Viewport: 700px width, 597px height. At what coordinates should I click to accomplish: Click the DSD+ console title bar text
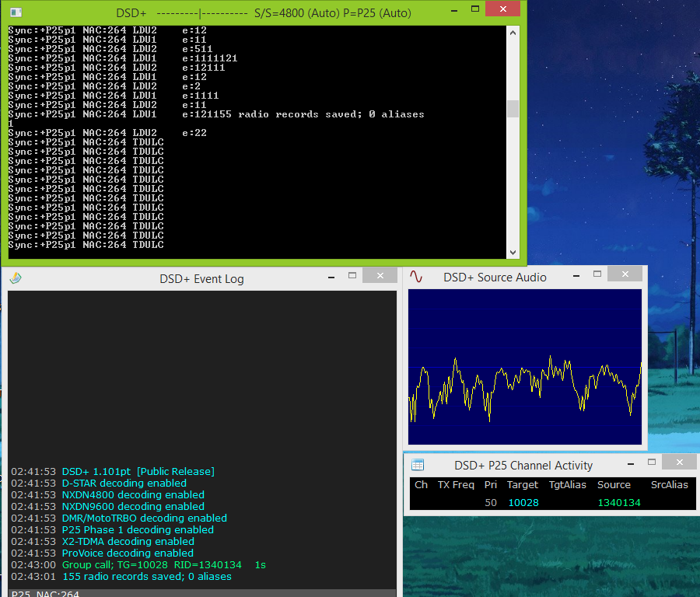[x=264, y=13]
